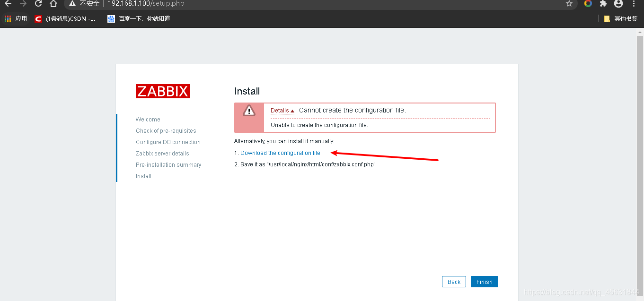Click the Finish button
Viewport: 644px width, 301px height.
click(484, 282)
